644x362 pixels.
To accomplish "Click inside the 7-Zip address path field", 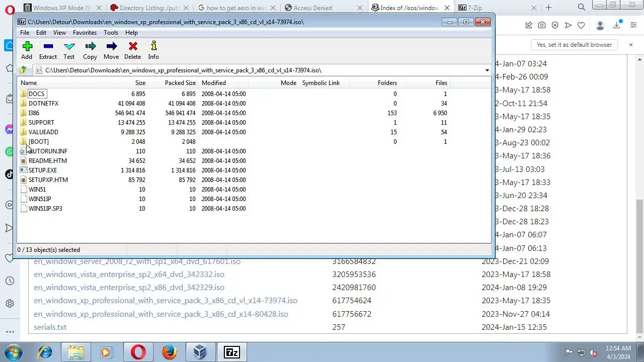I will pos(259,70).
